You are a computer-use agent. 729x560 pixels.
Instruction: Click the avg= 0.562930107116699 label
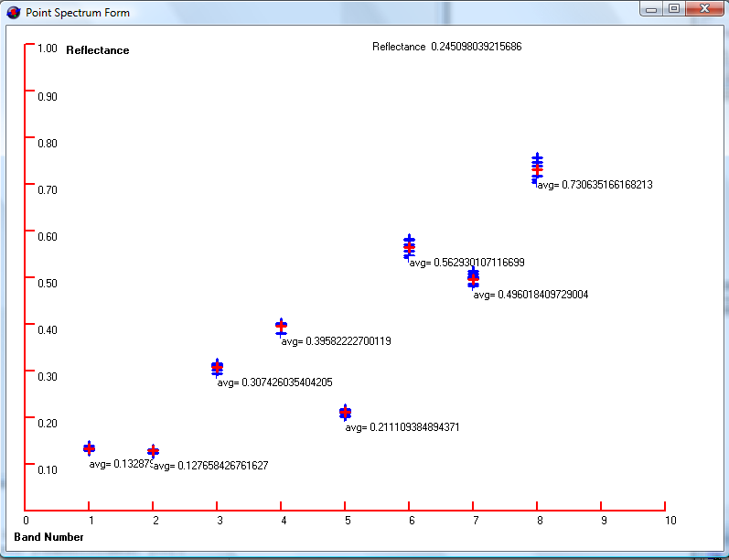click(466, 263)
